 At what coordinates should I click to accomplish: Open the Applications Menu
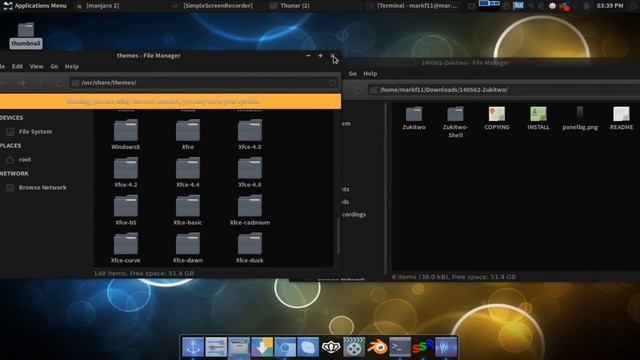click(x=35, y=6)
